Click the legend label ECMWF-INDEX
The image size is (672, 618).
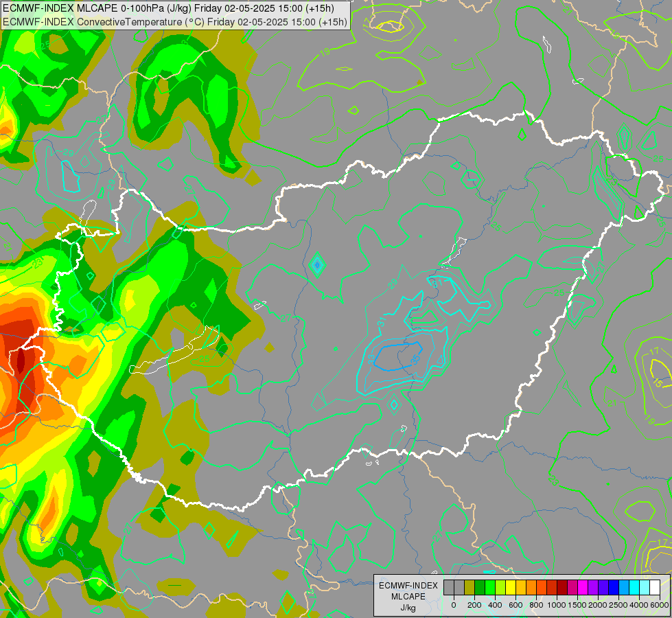408,586
